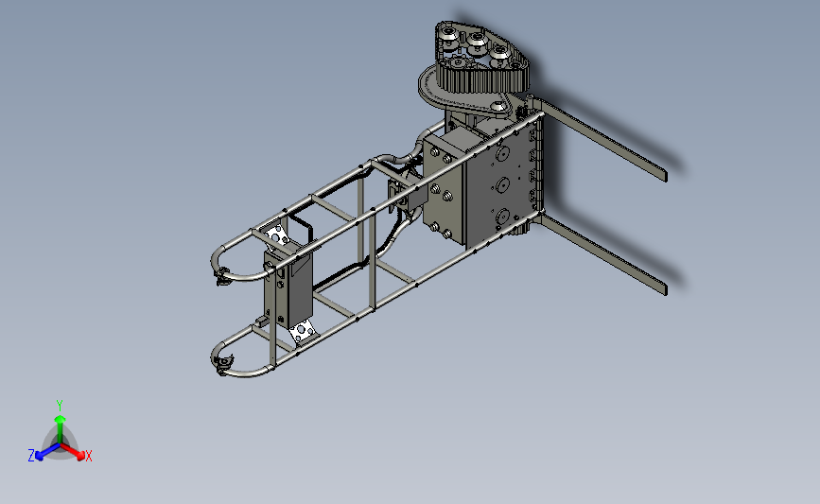The width and height of the screenshot is (820, 504).
Task: Select the upper fork prong extending right
Action: pyautogui.click(x=603, y=139)
